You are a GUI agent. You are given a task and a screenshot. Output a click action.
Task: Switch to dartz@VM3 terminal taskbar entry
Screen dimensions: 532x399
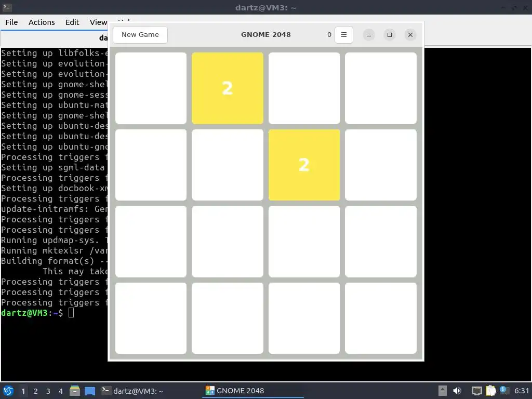[133, 391]
